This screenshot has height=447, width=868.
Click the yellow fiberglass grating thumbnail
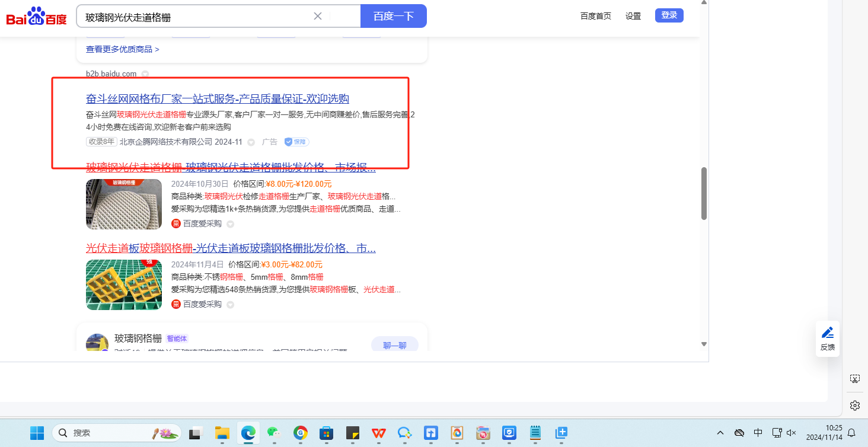[123, 285]
